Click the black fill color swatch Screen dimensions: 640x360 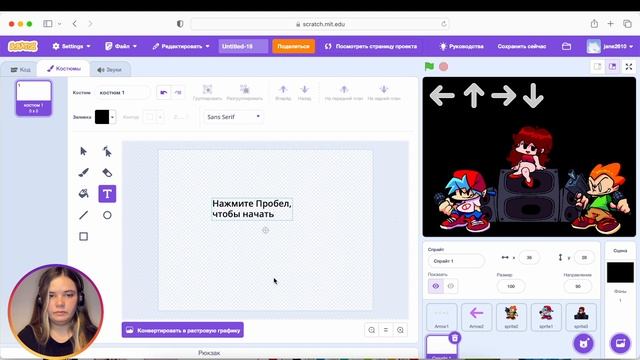click(x=102, y=117)
